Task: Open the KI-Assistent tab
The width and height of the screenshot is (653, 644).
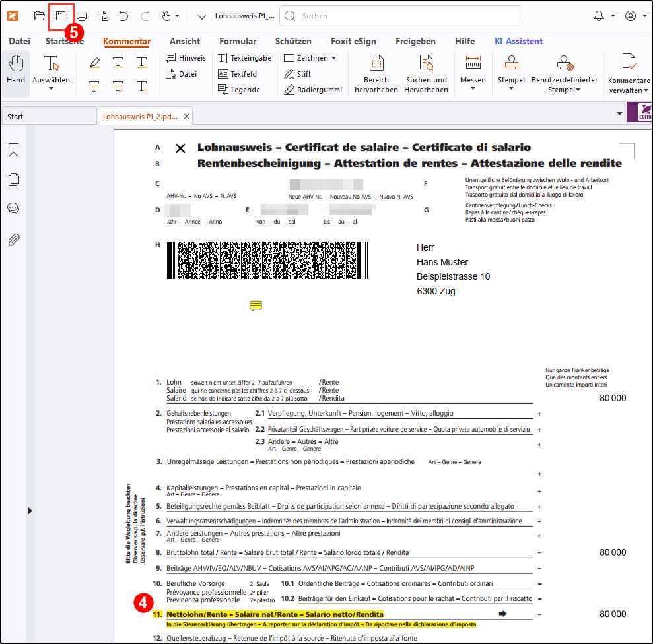Action: [x=519, y=41]
